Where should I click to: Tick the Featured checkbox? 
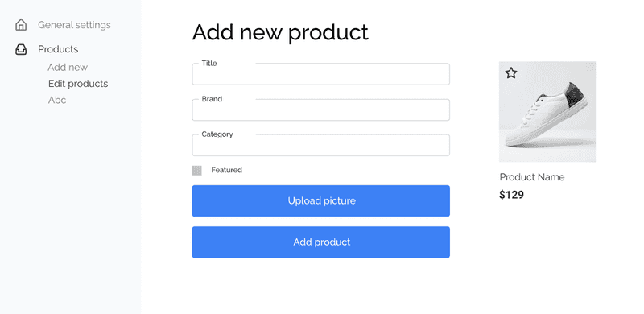click(196, 170)
